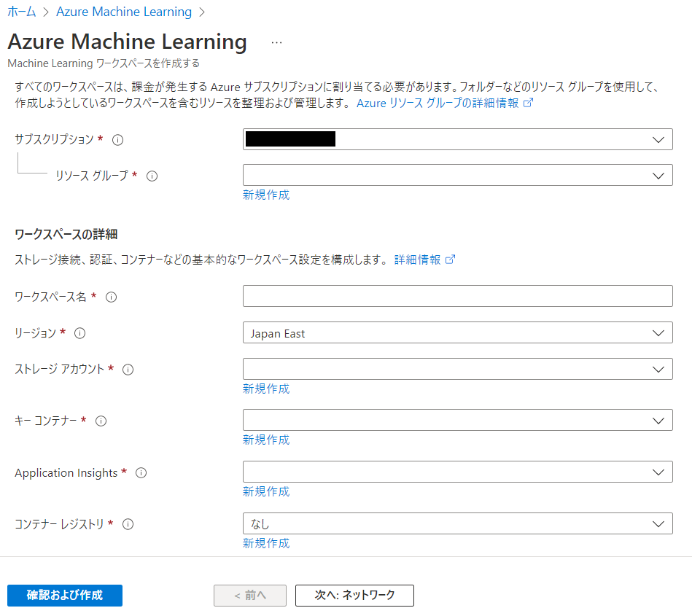
Task: Click inside the ワークスペース名 input field
Action: click(x=457, y=296)
